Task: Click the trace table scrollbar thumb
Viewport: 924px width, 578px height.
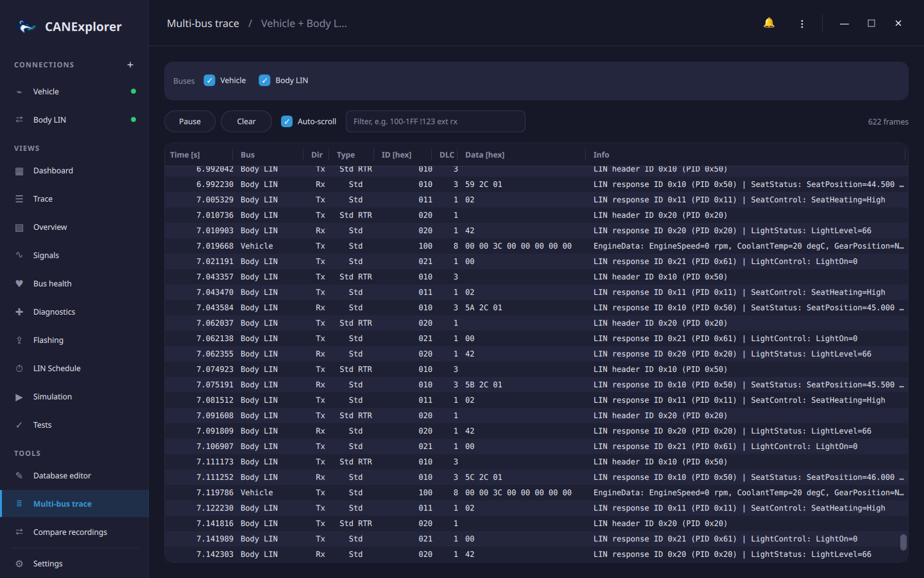Action: click(903, 542)
